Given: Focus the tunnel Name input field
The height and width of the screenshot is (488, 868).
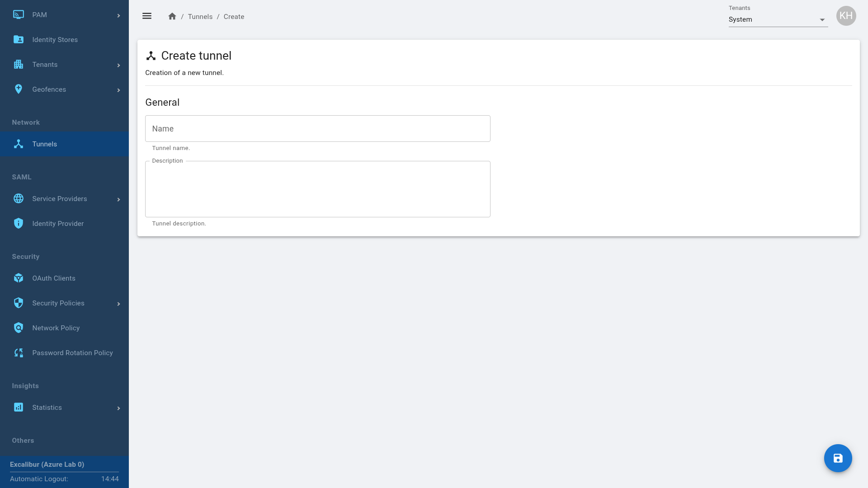Looking at the screenshot, I should click(x=317, y=129).
